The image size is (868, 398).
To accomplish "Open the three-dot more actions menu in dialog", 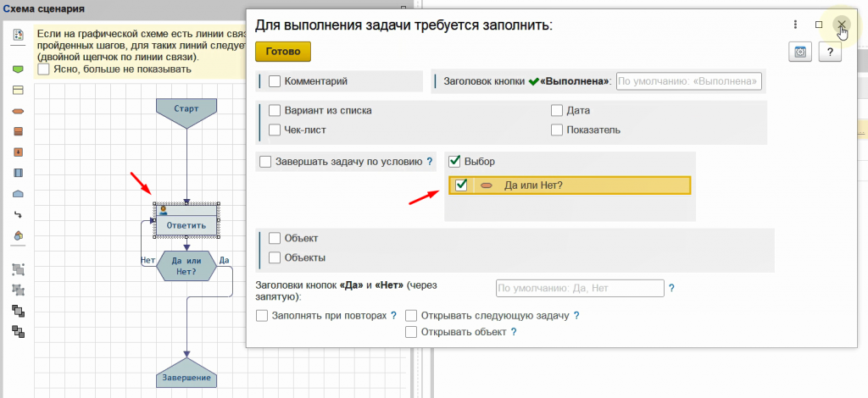I will tap(795, 25).
